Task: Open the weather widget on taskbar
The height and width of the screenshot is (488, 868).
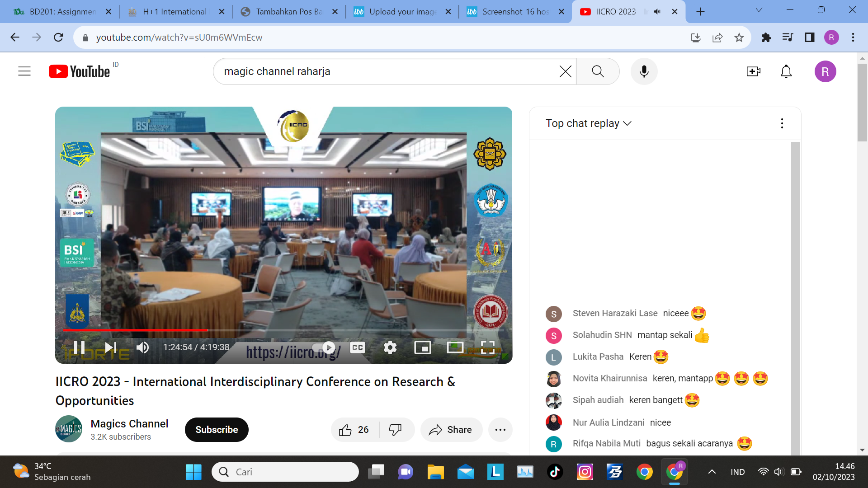Action: [x=52, y=472]
